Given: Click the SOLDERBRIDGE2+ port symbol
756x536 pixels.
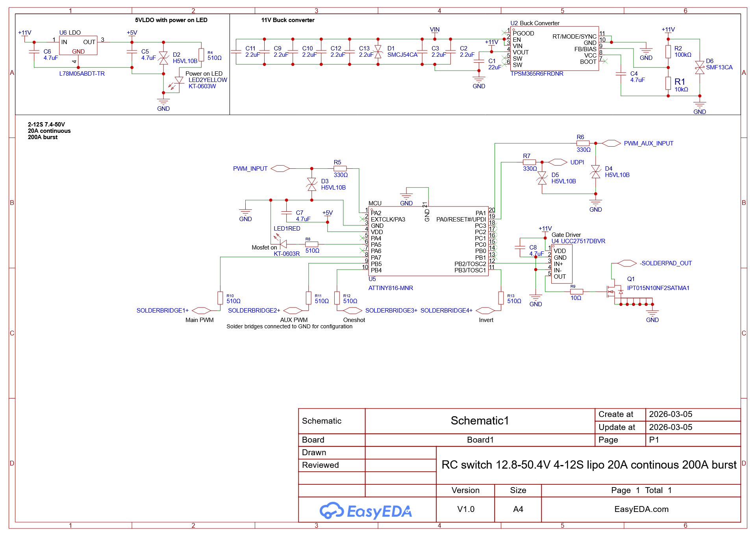Looking at the screenshot, I should (293, 310).
